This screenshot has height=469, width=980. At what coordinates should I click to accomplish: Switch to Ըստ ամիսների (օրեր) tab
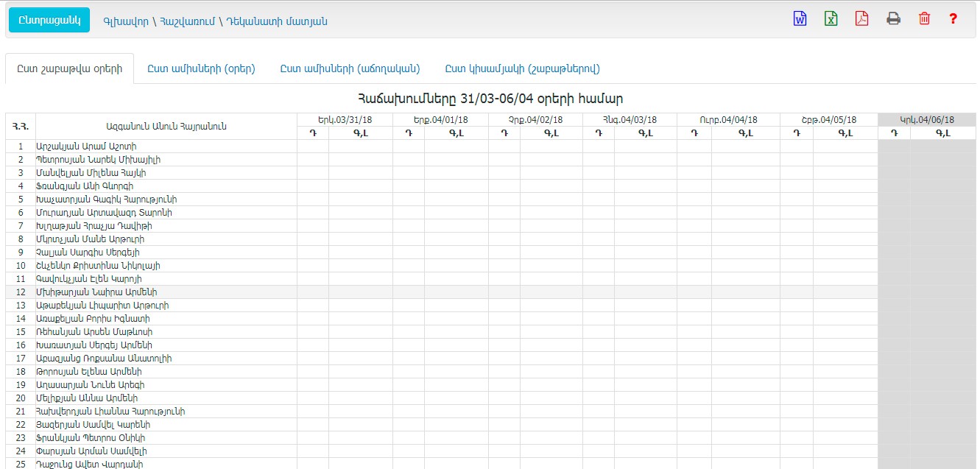(x=201, y=68)
